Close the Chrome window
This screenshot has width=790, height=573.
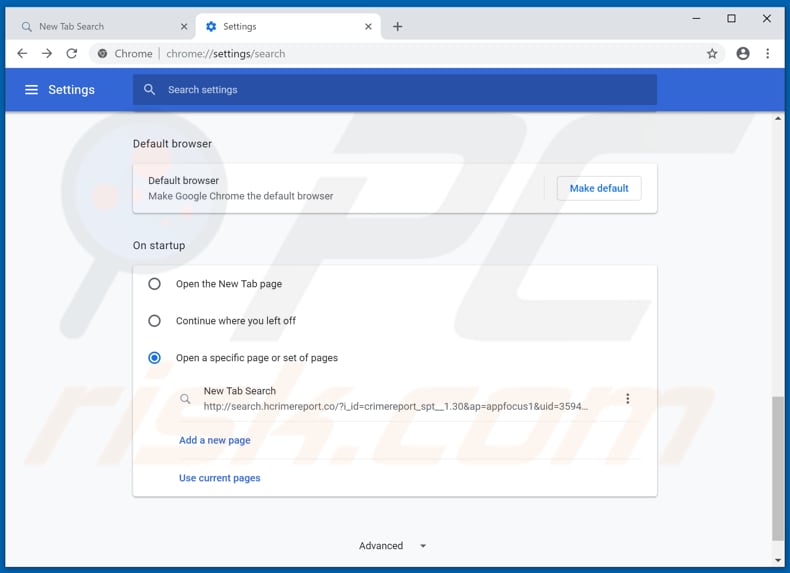coord(766,19)
